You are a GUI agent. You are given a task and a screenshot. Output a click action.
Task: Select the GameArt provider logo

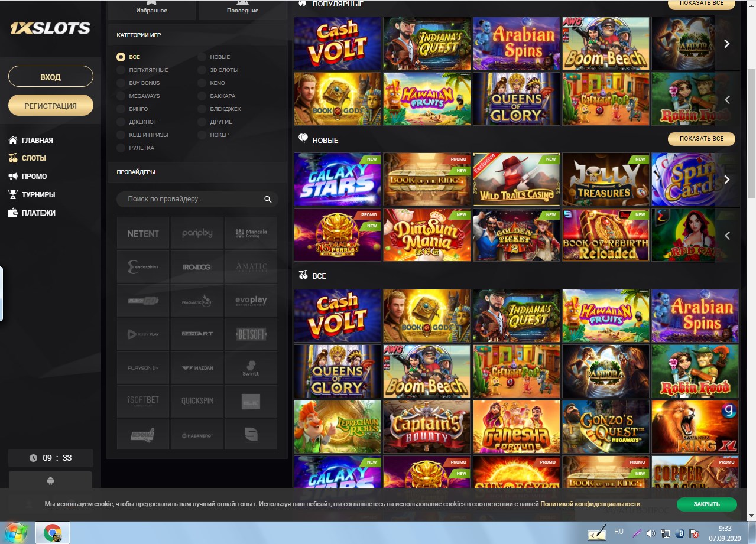coord(197,334)
